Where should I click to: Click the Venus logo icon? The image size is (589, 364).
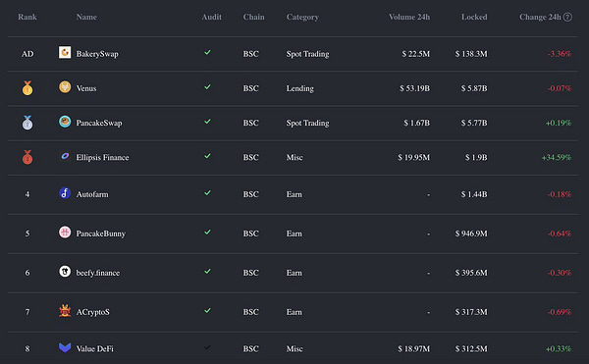coord(65,87)
